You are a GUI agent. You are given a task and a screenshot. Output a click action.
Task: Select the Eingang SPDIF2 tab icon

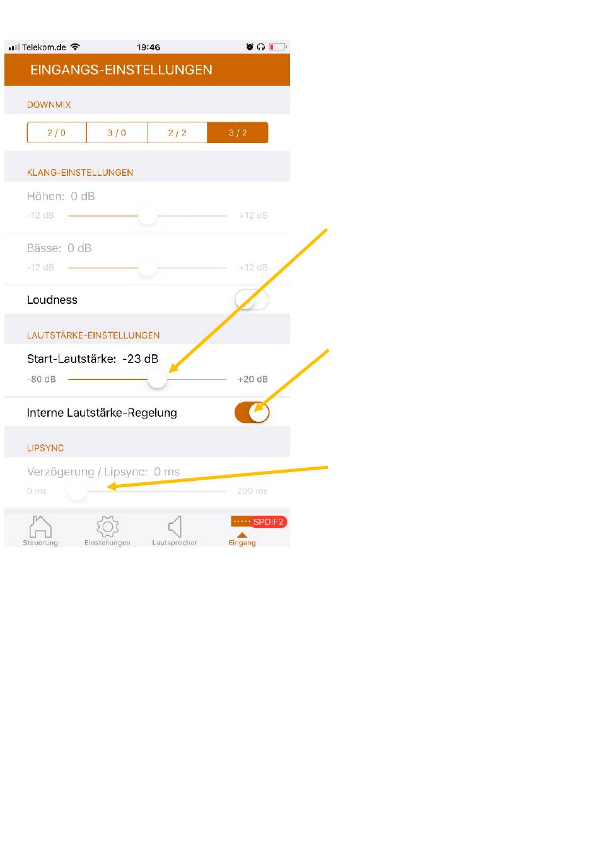coord(242,531)
